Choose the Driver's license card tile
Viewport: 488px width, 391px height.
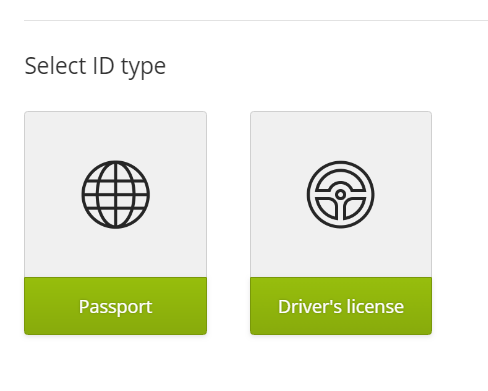341,223
